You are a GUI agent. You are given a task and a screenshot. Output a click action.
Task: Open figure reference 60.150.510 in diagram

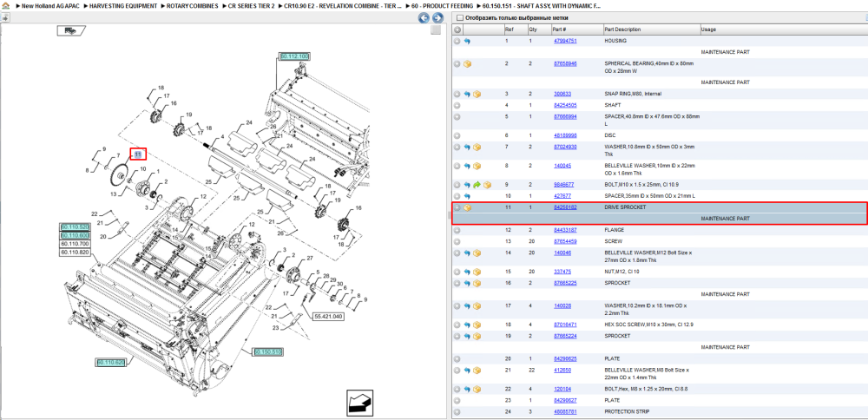(268, 351)
